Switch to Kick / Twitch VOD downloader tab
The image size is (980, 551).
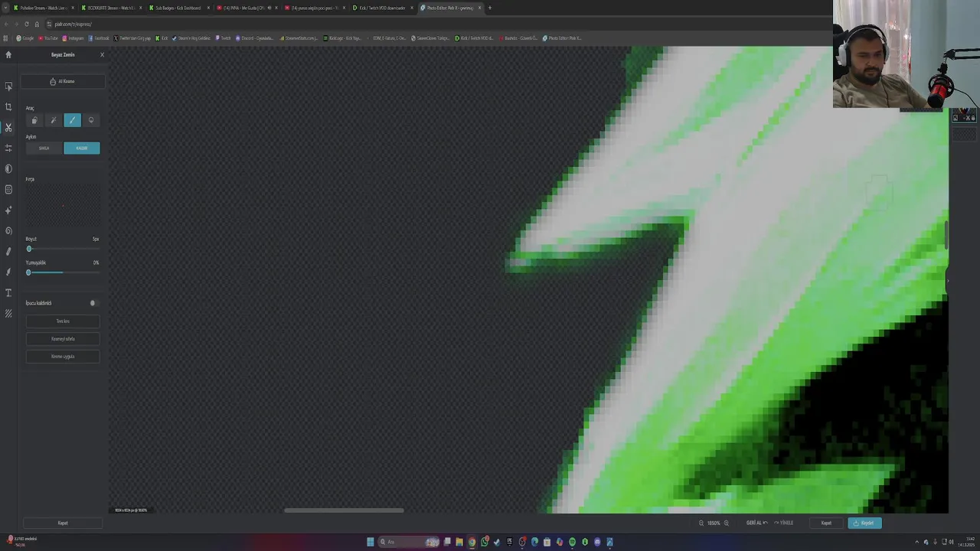click(x=382, y=8)
